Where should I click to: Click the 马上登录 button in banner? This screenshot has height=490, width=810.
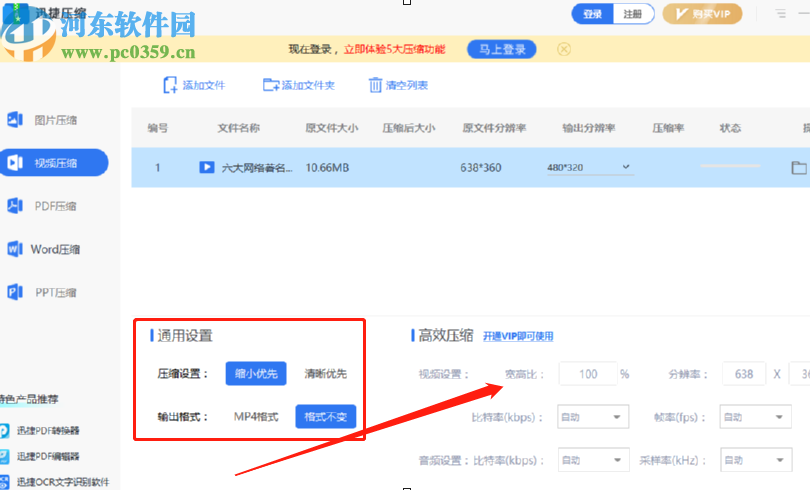502,50
